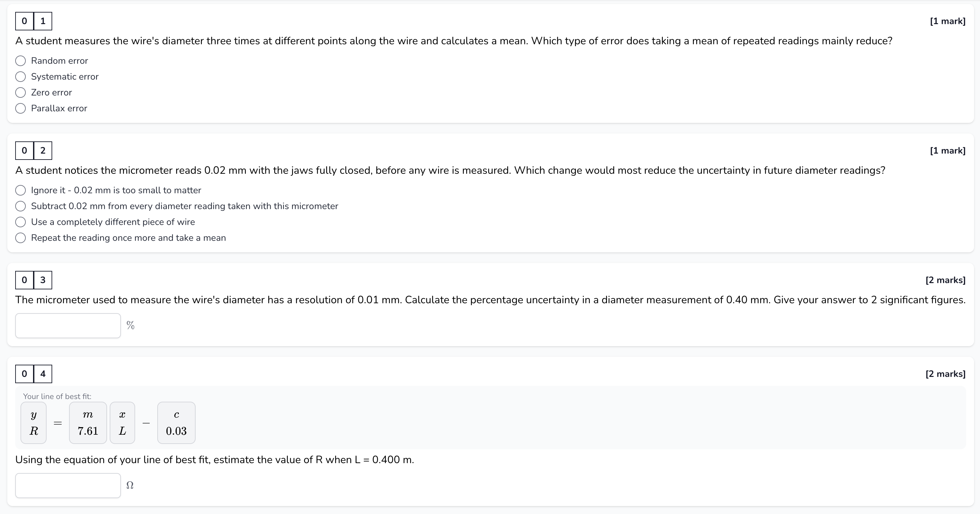Click the question 02 number badge

(33, 151)
